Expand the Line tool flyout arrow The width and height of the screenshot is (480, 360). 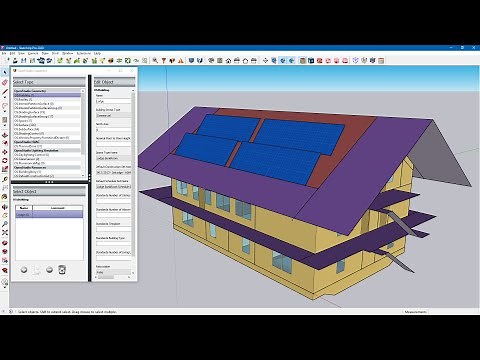5,97
